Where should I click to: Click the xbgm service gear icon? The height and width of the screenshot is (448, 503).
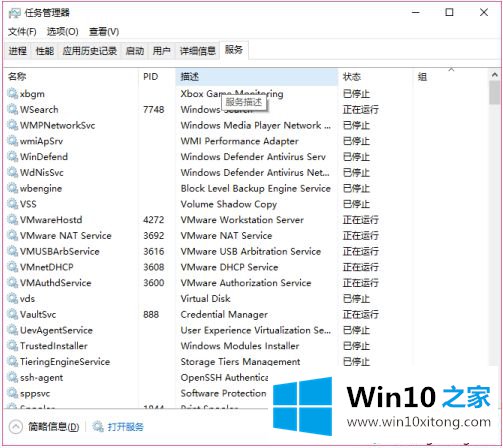point(12,94)
